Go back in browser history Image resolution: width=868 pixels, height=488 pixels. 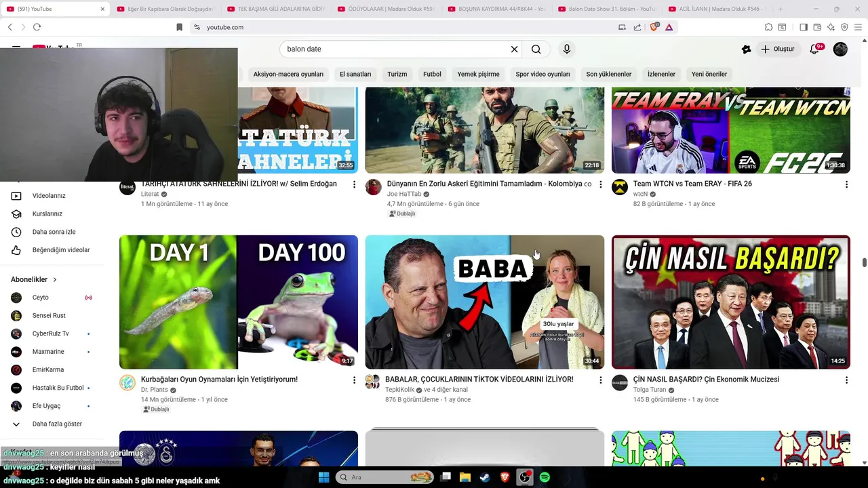coord(10,27)
